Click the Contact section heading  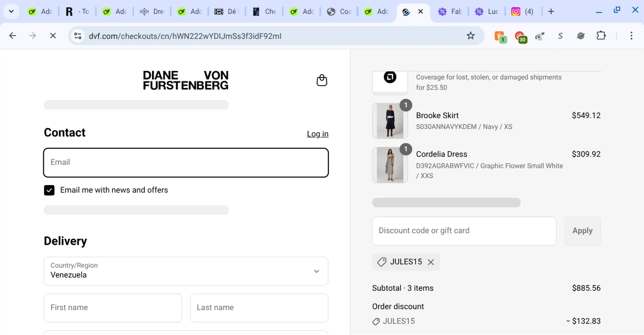(x=64, y=133)
